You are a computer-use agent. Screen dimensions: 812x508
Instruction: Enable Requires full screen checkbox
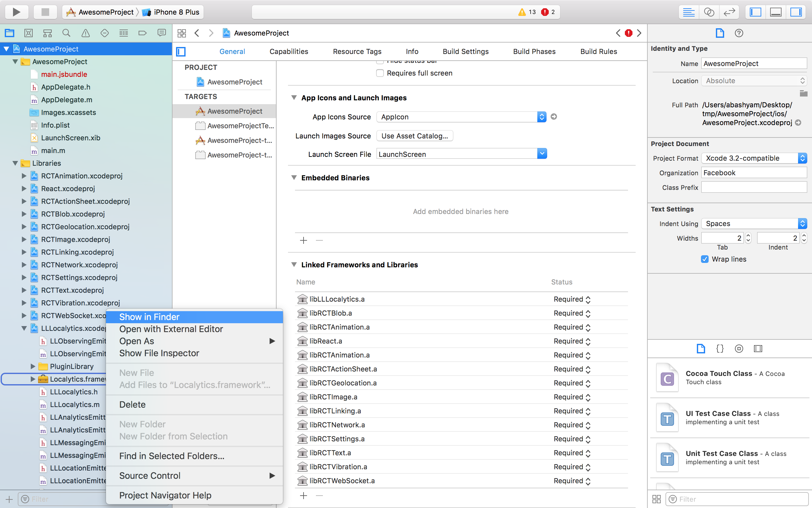tap(380, 73)
